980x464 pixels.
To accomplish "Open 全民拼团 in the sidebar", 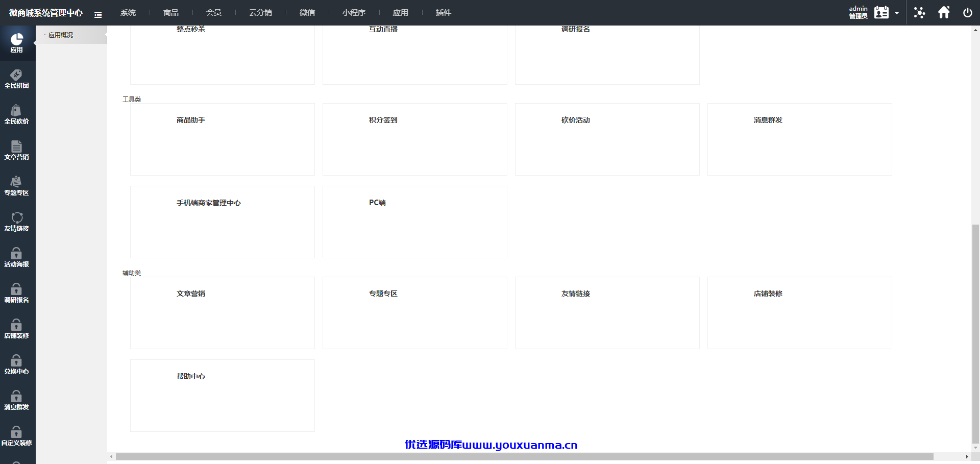I will pos(17,79).
